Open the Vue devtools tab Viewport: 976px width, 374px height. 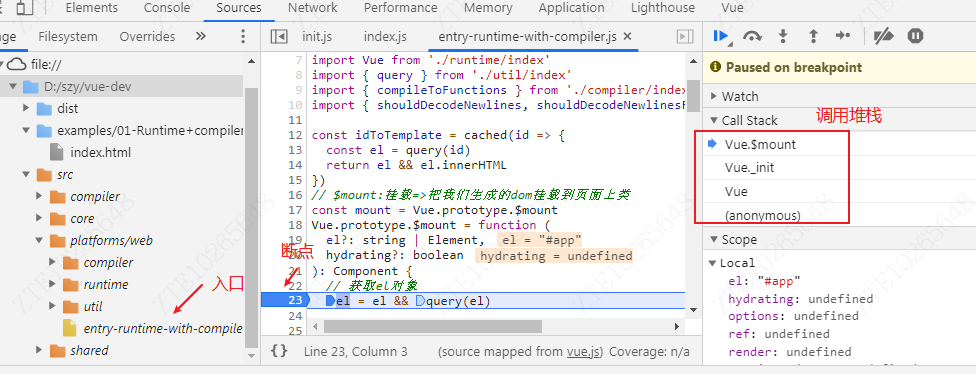point(732,8)
